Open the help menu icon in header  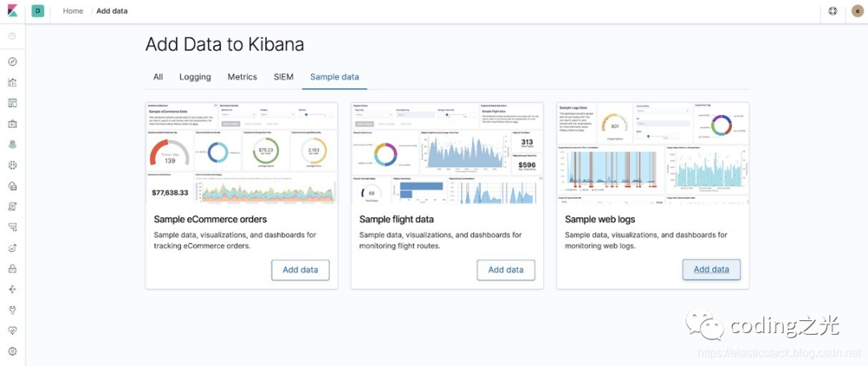[833, 11]
